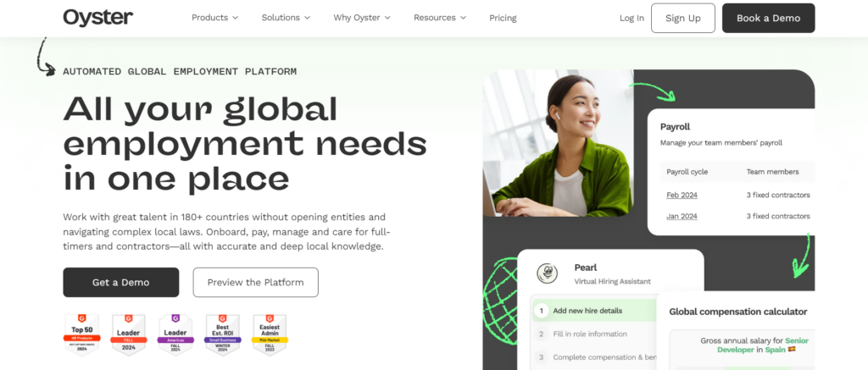Open the Jan 2024 payroll cycle
868x370 pixels.
[682, 216]
